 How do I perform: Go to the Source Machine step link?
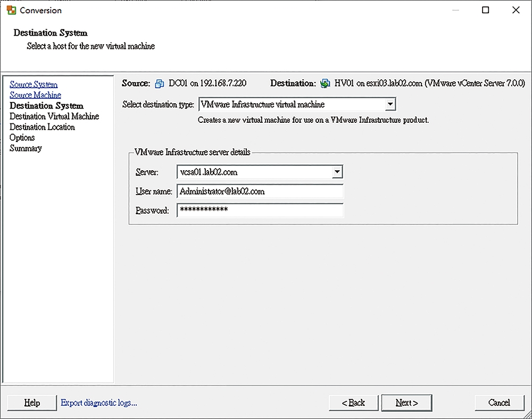[x=35, y=95]
